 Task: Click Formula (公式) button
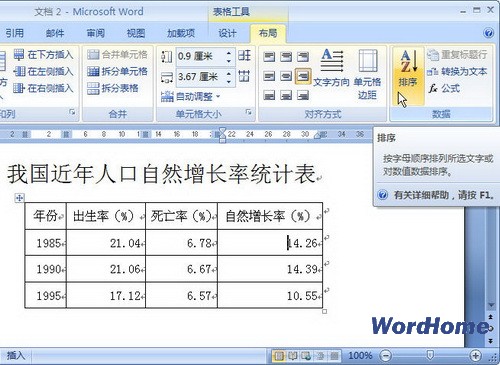point(444,88)
